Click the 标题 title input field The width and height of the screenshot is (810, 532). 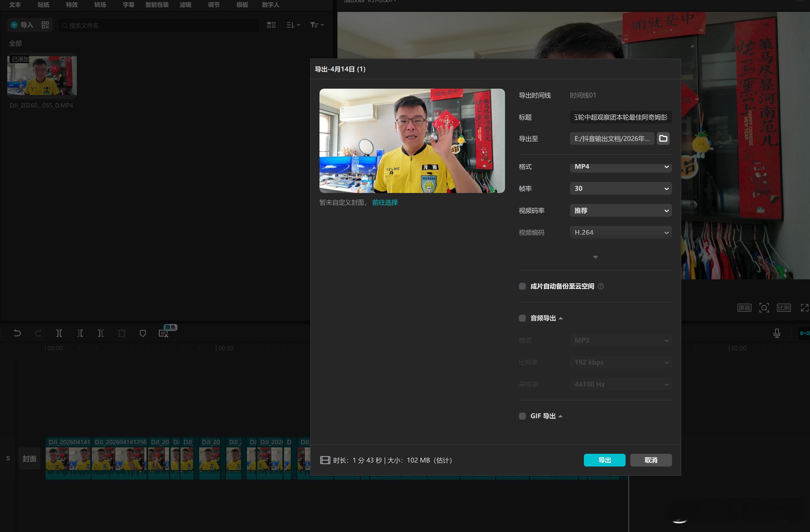pyautogui.click(x=620, y=117)
